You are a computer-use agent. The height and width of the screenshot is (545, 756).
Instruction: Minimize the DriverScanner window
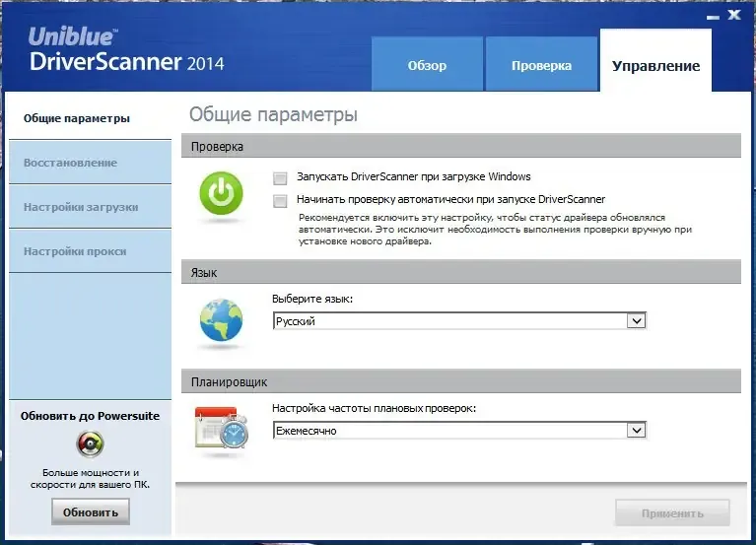pyautogui.click(x=713, y=17)
